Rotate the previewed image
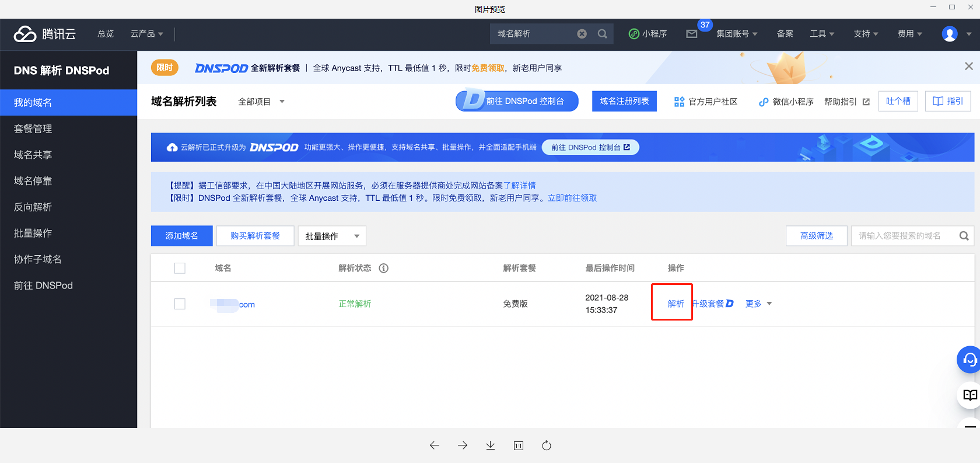 pyautogui.click(x=547, y=445)
